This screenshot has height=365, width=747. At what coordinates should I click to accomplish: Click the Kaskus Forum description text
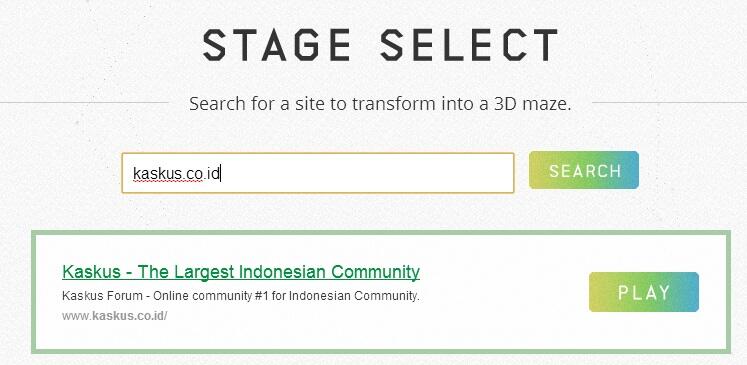point(241,296)
